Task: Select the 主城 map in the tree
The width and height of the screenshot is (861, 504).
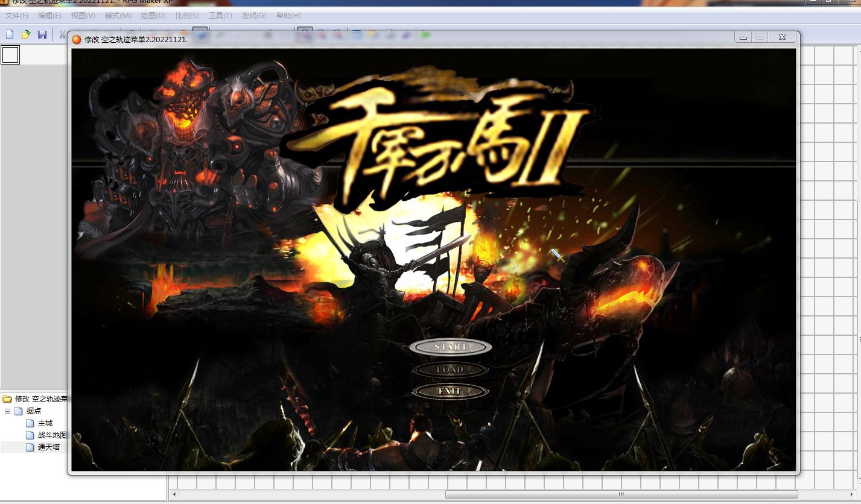Action: (40, 423)
